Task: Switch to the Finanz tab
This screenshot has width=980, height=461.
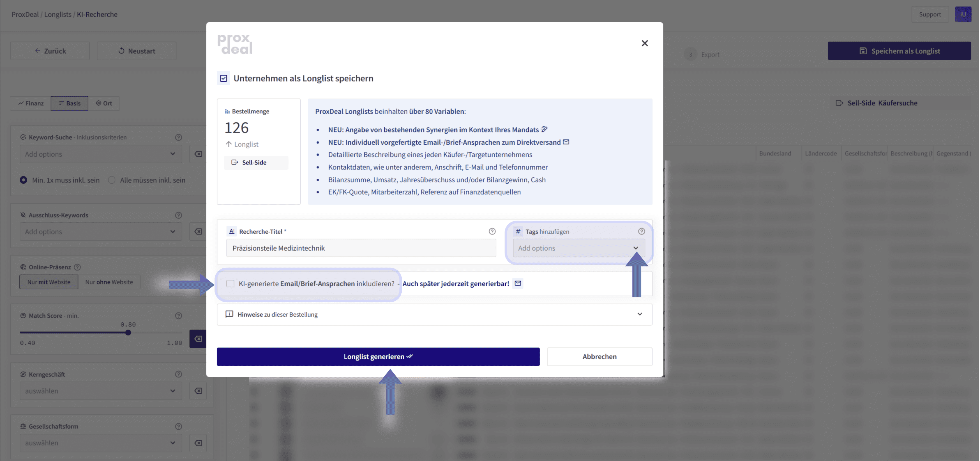Action: click(x=31, y=103)
